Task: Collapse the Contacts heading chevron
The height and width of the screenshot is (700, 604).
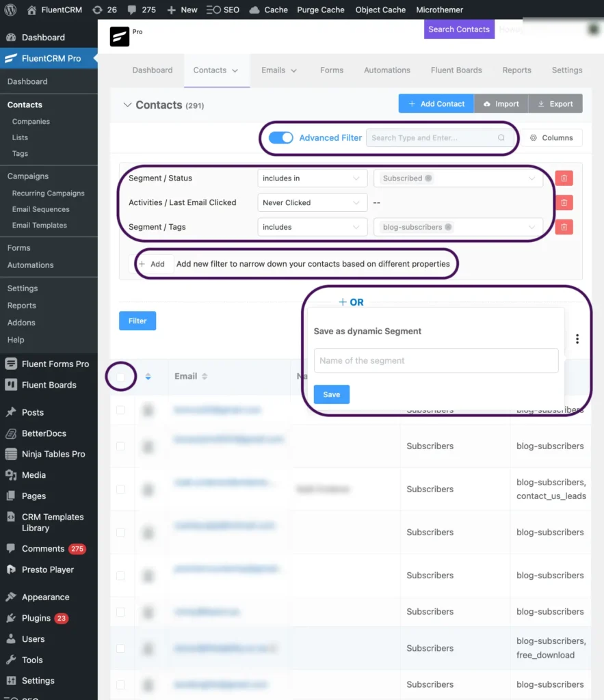Action: point(127,105)
